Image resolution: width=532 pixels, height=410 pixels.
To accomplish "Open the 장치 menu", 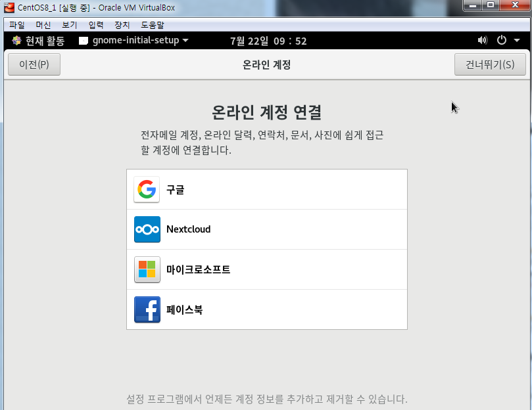I will pos(122,25).
